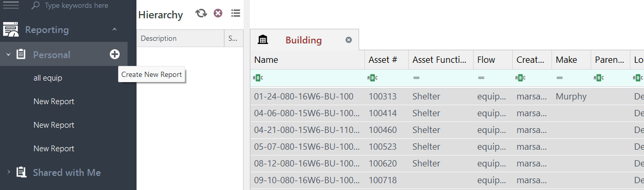Click Shelter cell in row 100620
This screenshot has height=190, width=644.
pyautogui.click(x=441, y=163)
